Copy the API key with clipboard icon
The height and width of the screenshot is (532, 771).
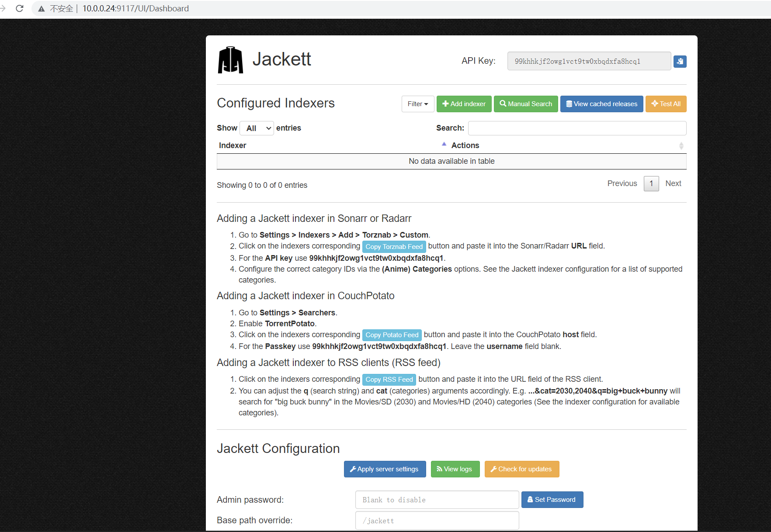680,62
